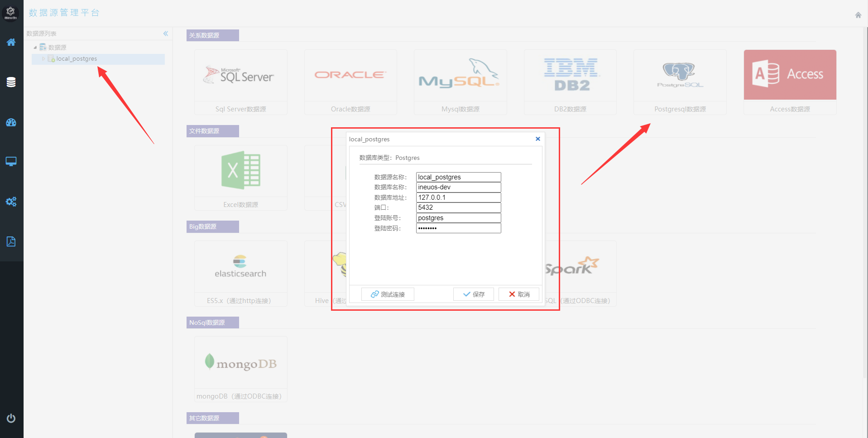
Task: Click the home icon at top right
Action: [858, 15]
